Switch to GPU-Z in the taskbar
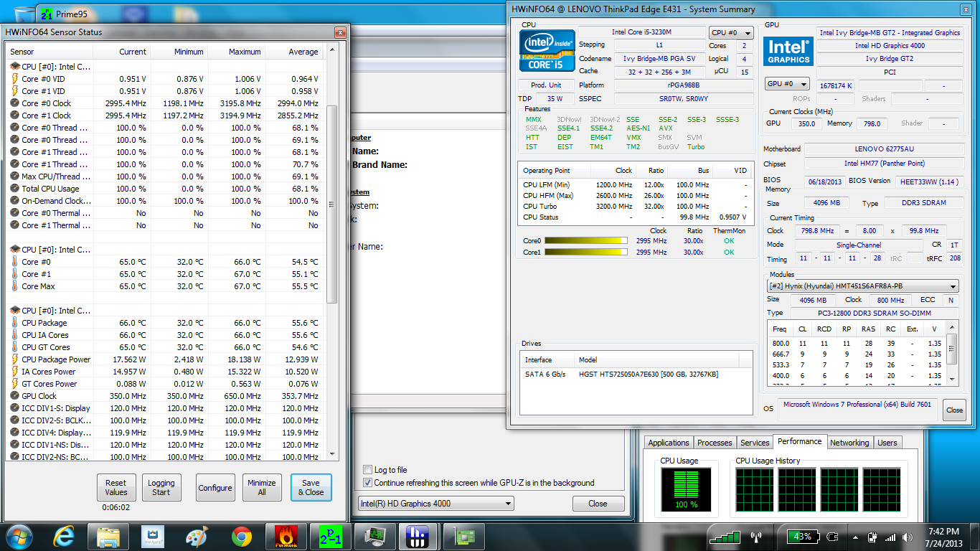 [463, 536]
